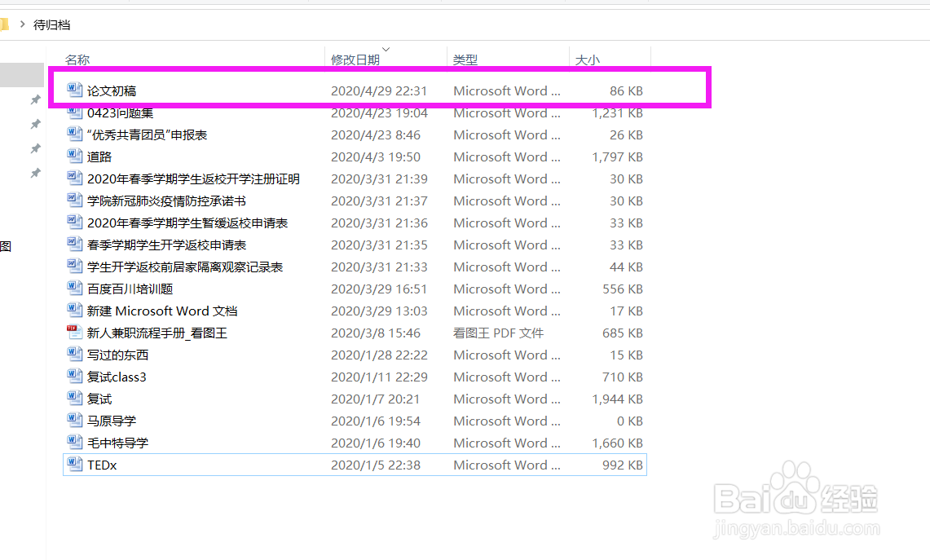Sort by the 修改日期 column header
This screenshot has width=930, height=560.
tap(355, 60)
